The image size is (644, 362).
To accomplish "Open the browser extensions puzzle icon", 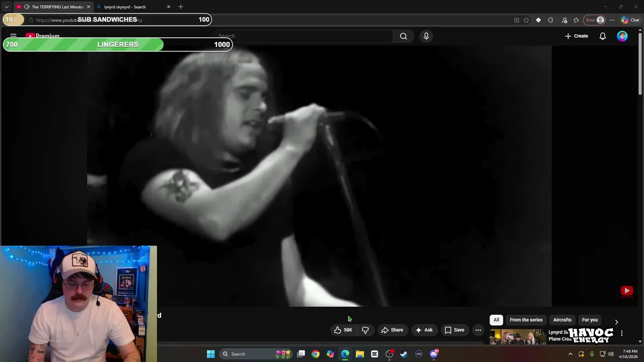I will click(x=550, y=20).
